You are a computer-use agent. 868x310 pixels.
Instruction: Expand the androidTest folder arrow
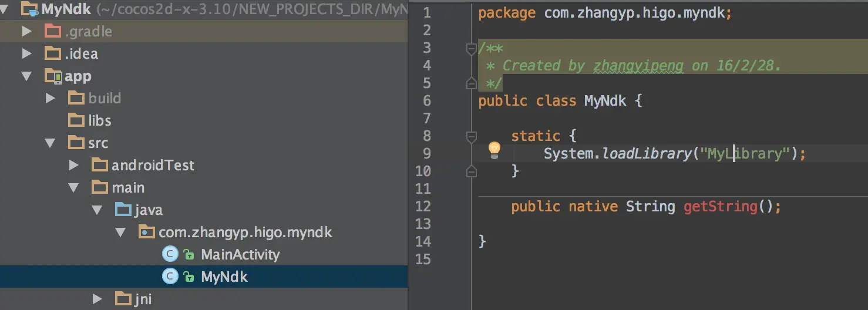(x=74, y=165)
